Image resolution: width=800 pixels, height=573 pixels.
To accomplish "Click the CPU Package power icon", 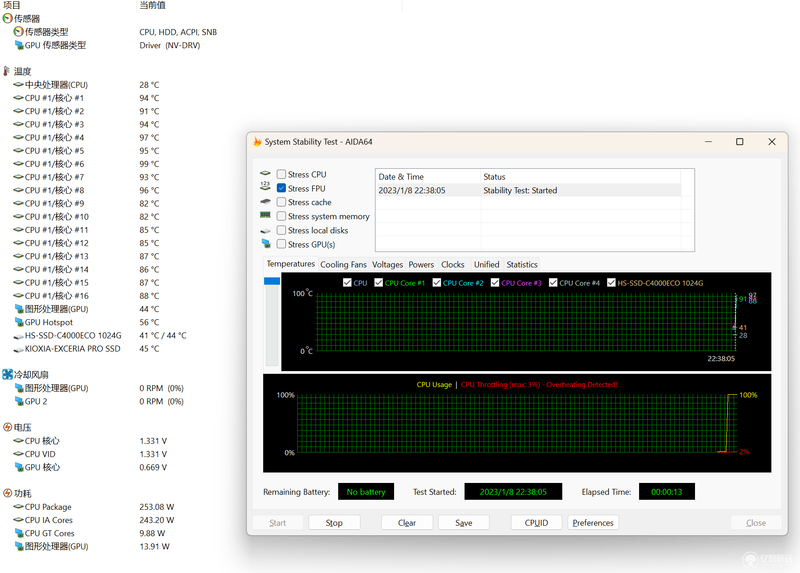I will click(18, 507).
